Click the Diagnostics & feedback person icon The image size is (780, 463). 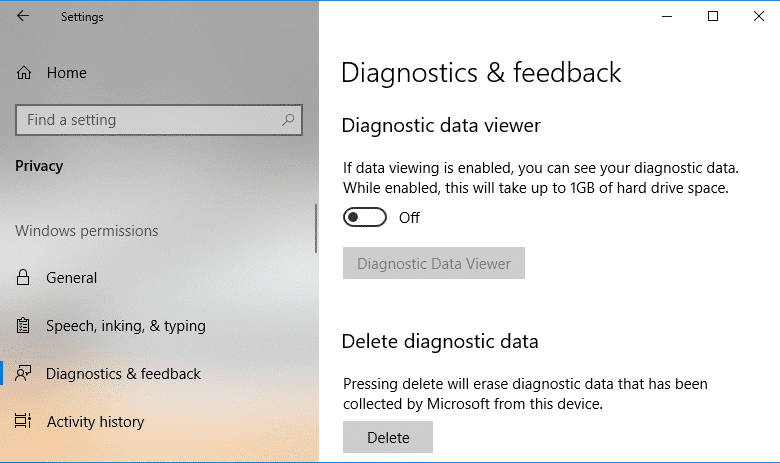click(23, 373)
